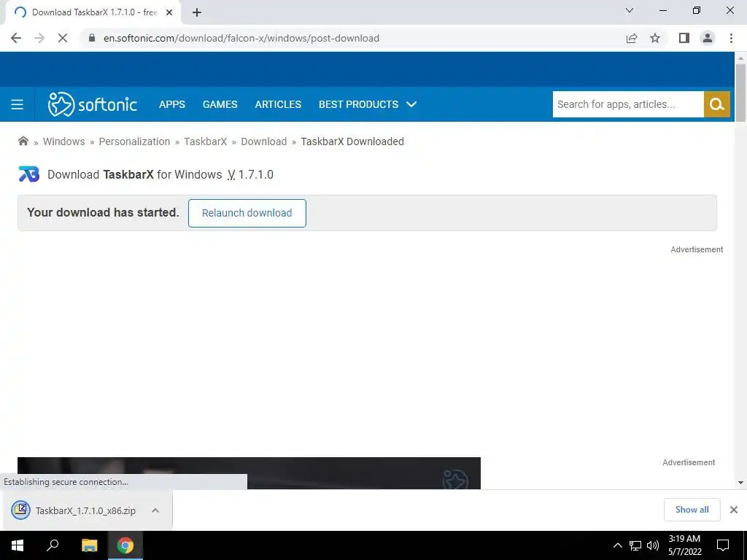Focus the Search for apps field
Screen dimensions: 747x560
coord(628,104)
